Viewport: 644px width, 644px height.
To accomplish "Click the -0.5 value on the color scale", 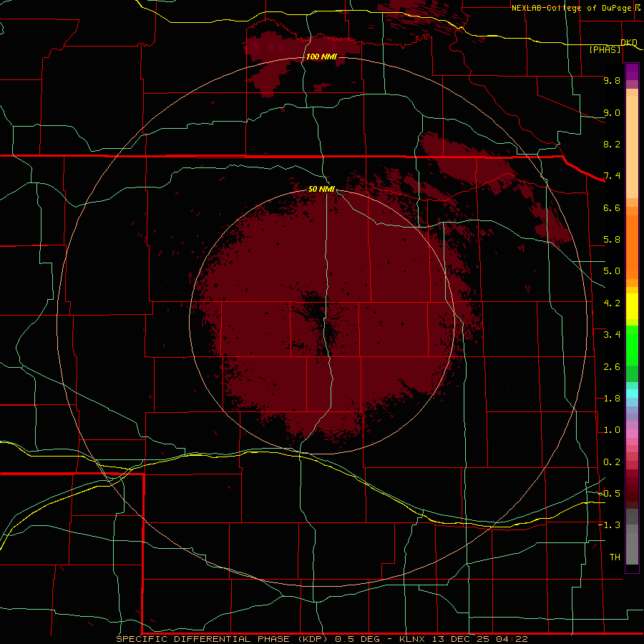I will coord(609,494).
